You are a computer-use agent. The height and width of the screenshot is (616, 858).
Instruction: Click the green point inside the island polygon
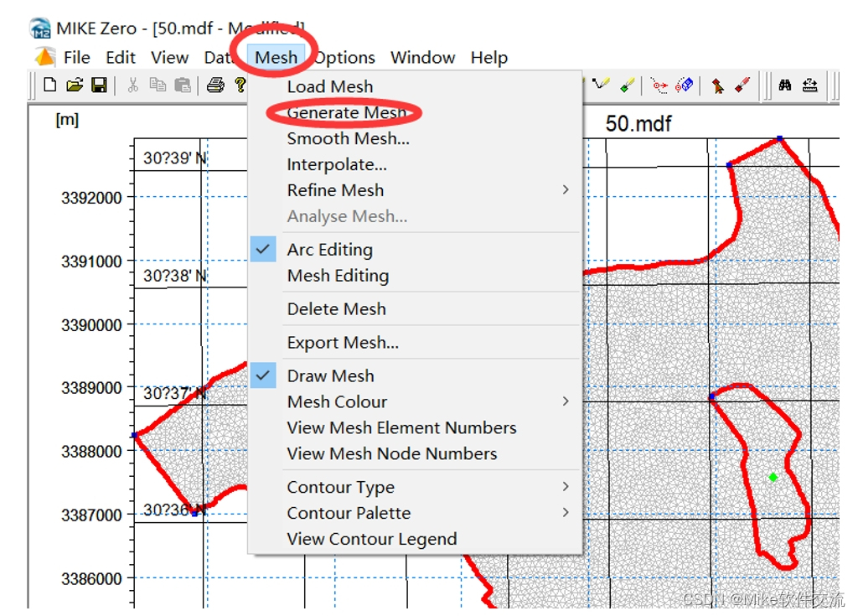pos(773,478)
